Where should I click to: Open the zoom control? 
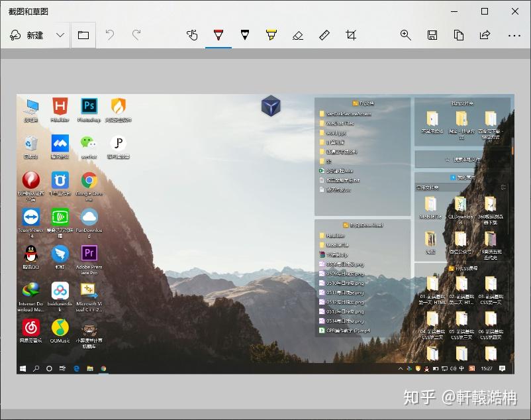(405, 35)
